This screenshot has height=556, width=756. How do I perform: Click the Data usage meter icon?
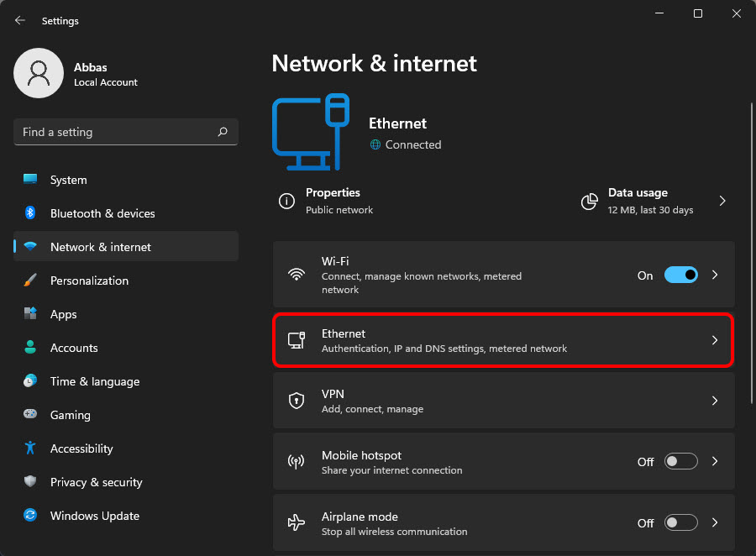pos(589,201)
